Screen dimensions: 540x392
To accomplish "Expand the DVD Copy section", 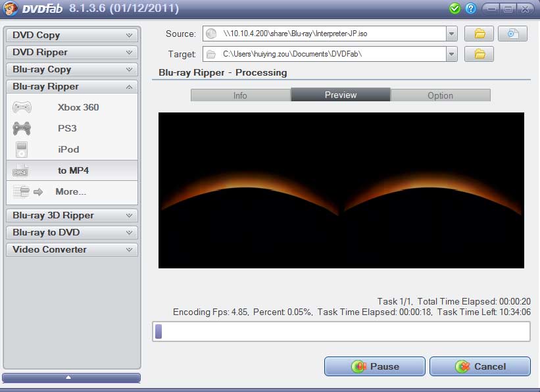I will (x=72, y=35).
